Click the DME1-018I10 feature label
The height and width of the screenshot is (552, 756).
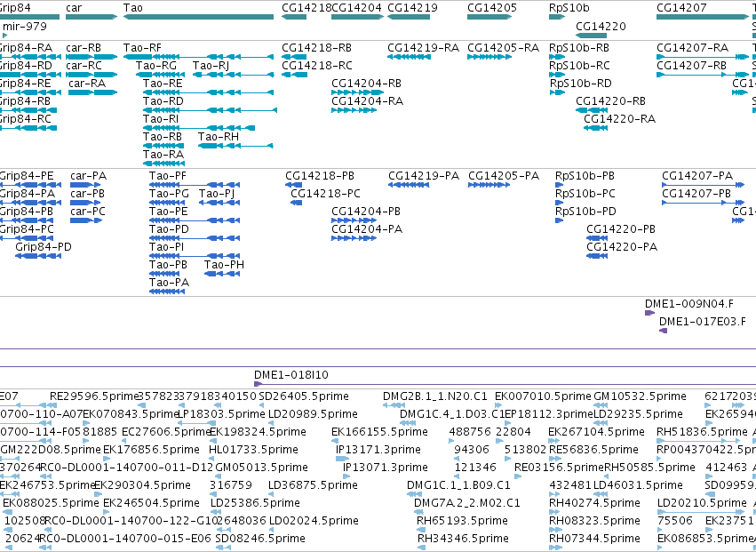(291, 374)
